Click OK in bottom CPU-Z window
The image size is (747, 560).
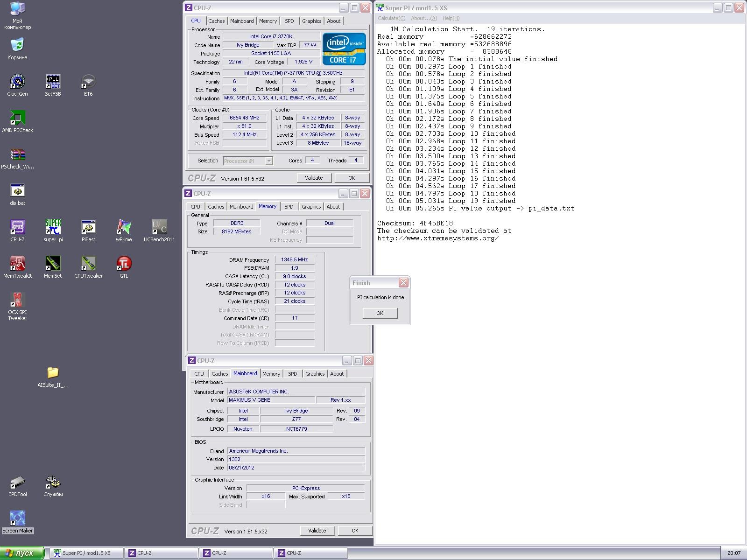pos(355,531)
